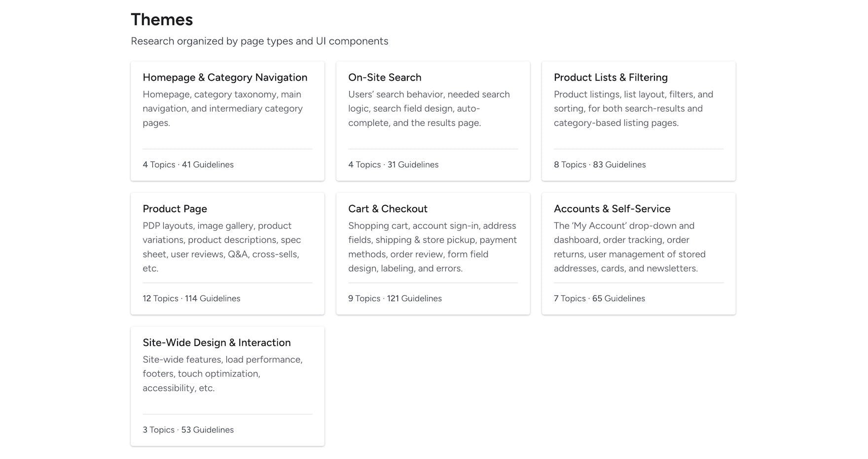Click the PDP layouts description text
The image size is (868, 459).
[221, 247]
